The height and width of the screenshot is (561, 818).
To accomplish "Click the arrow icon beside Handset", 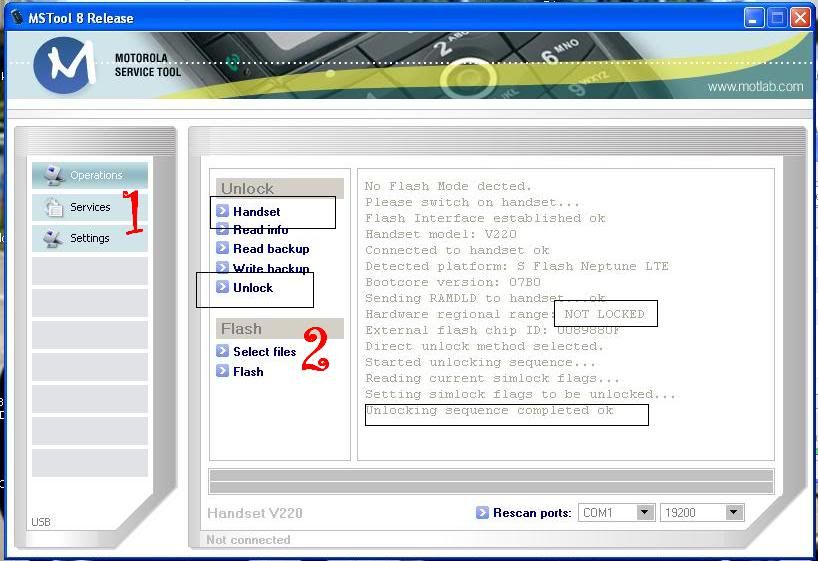I will click(223, 211).
